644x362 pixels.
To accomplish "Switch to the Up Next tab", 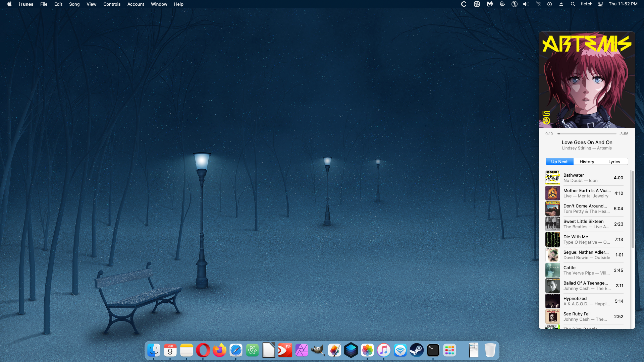I will click(559, 162).
